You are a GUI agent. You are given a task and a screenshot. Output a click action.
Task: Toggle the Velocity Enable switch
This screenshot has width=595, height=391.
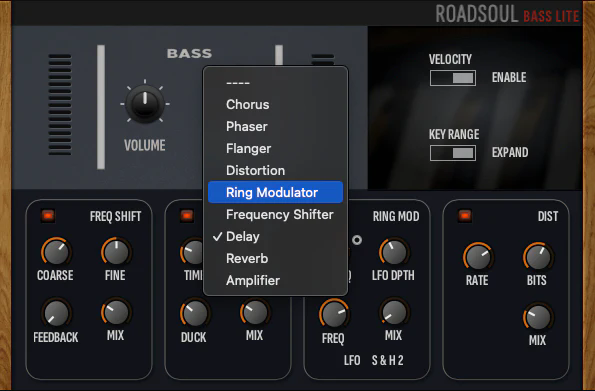pyautogui.click(x=453, y=78)
